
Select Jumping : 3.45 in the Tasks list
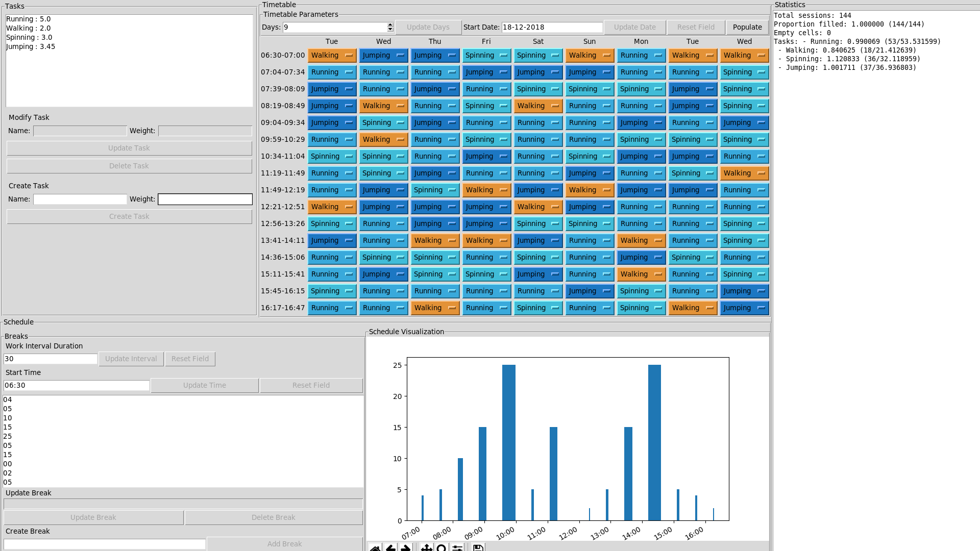[x=31, y=46]
